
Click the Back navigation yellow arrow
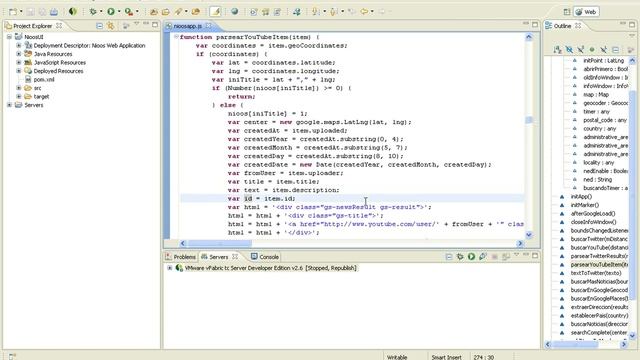(364, 12)
